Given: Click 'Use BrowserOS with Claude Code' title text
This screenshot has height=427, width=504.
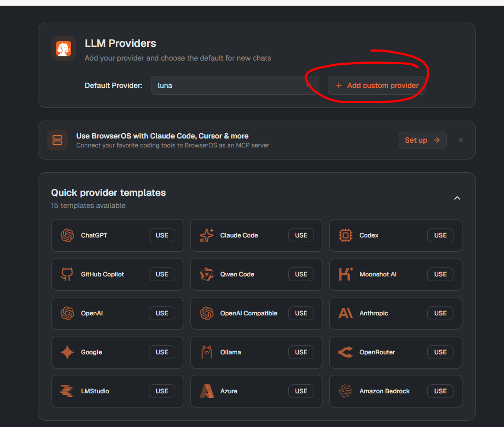Looking at the screenshot, I should pos(163,136).
